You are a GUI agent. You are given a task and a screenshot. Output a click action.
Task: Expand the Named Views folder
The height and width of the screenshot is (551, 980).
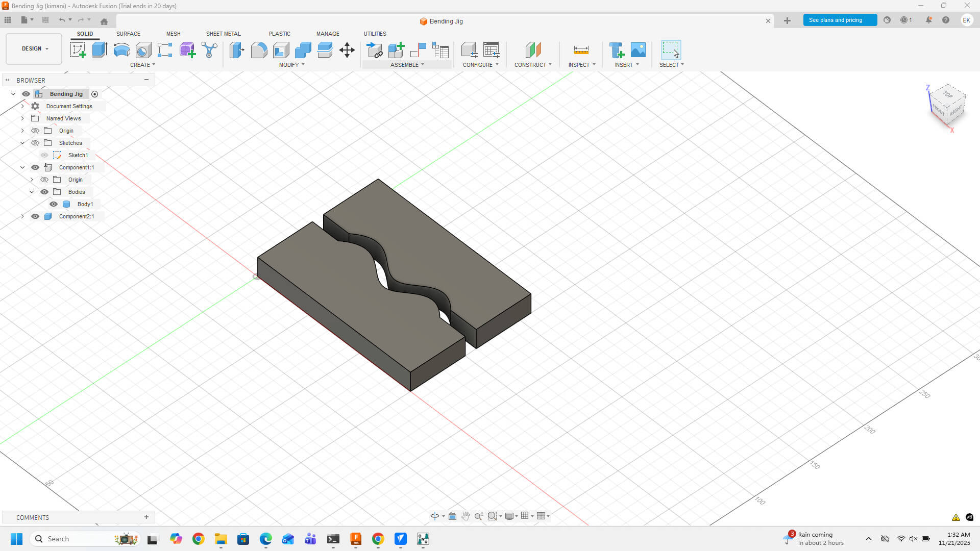tap(22, 118)
